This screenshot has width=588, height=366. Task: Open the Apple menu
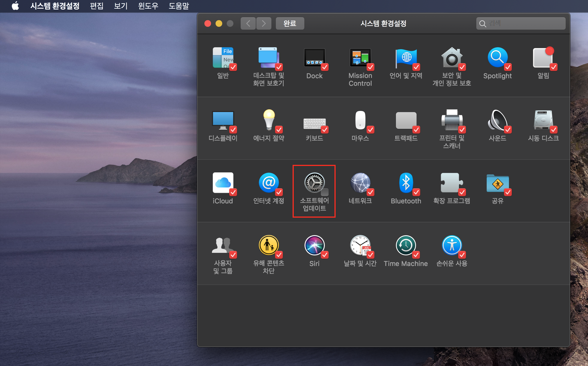[x=16, y=6]
